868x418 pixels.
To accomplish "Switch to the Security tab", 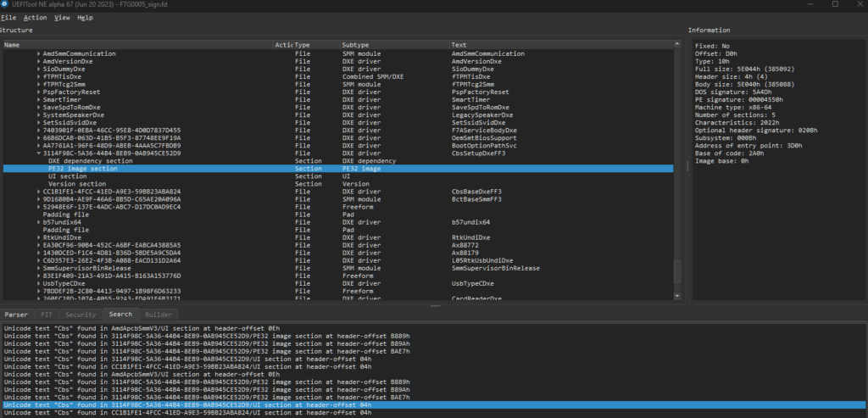I will point(81,315).
